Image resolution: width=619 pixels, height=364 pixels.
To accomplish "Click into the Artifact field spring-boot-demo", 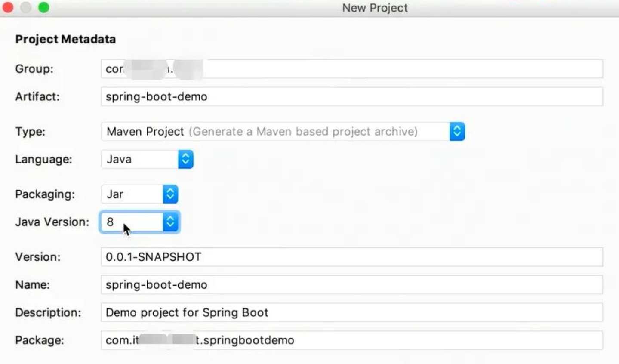I will point(351,97).
